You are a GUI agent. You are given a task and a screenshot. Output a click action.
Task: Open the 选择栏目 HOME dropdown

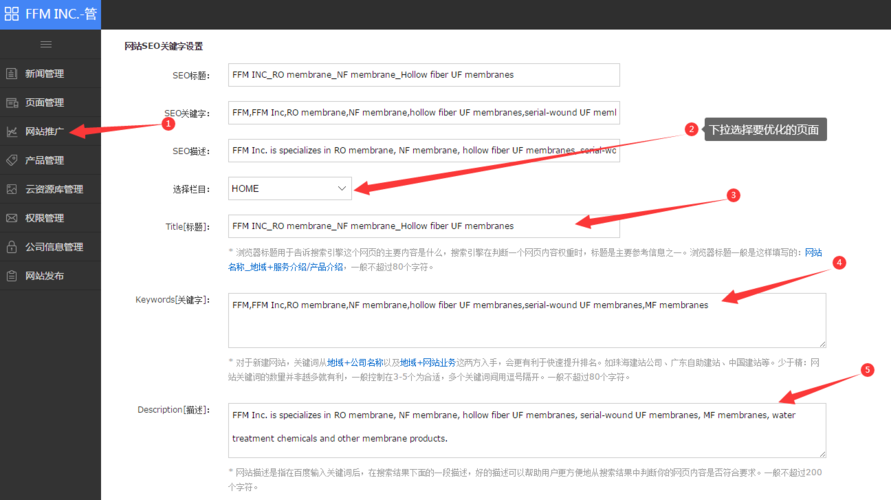[290, 188]
